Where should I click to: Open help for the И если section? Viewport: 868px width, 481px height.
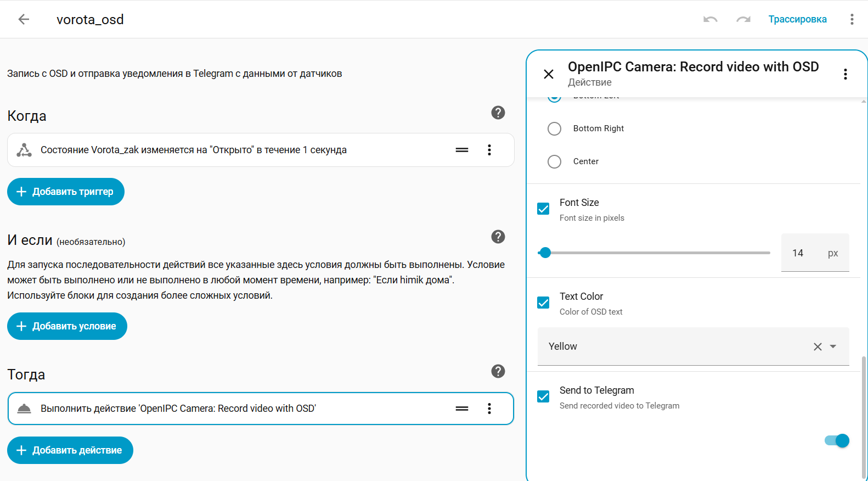(498, 237)
